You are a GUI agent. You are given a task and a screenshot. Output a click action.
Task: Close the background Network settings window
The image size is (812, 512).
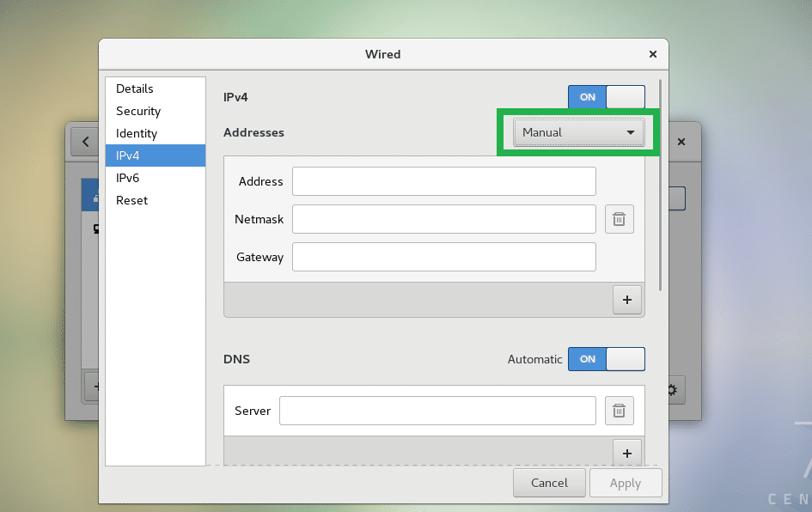681,141
